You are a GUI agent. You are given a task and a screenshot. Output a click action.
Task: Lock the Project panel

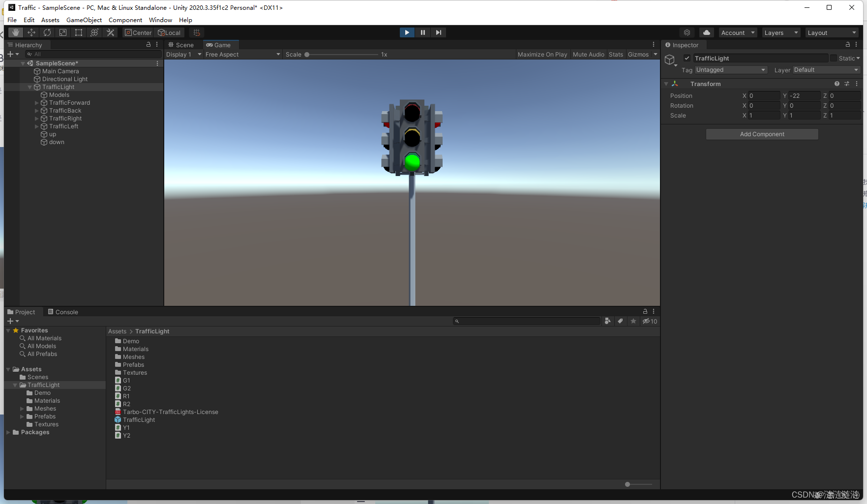645,311
